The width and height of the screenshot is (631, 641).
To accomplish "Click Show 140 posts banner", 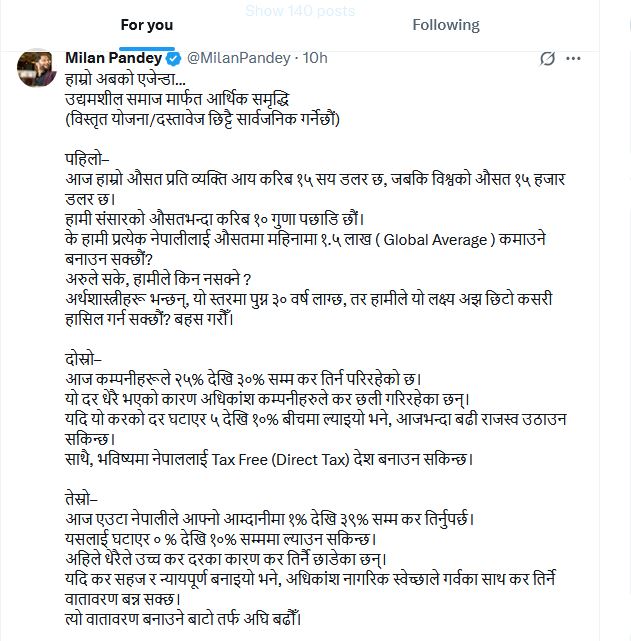I will point(300,11).
